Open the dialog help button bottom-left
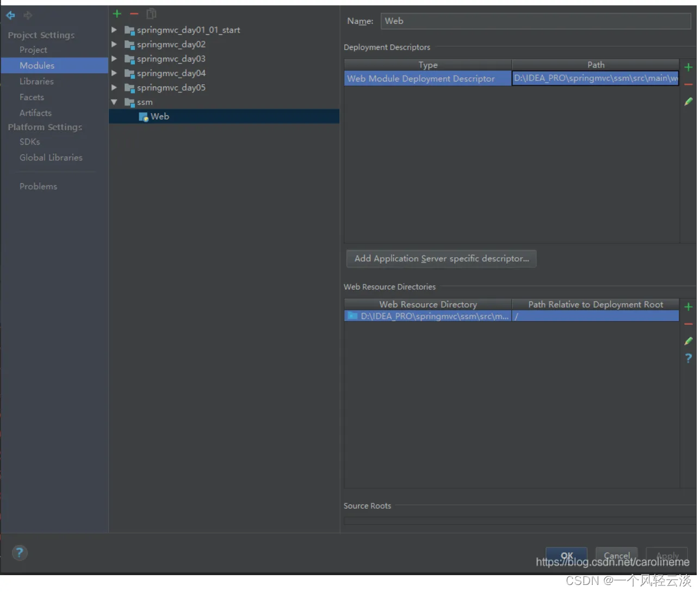 point(20,553)
